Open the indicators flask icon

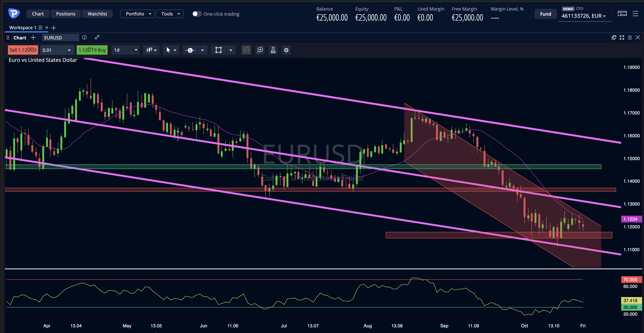point(273,50)
